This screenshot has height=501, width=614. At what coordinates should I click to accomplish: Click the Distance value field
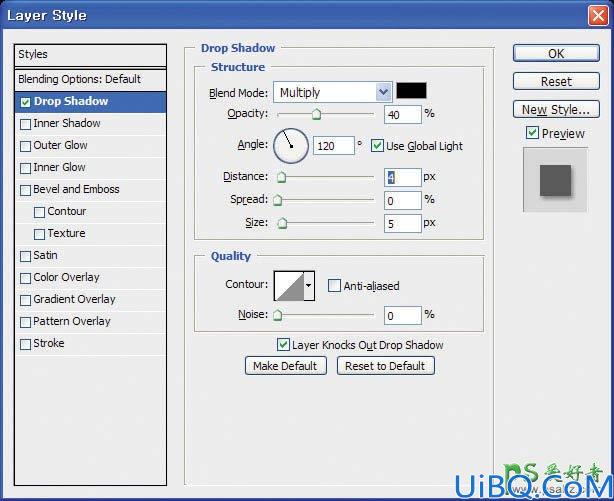[x=403, y=177]
